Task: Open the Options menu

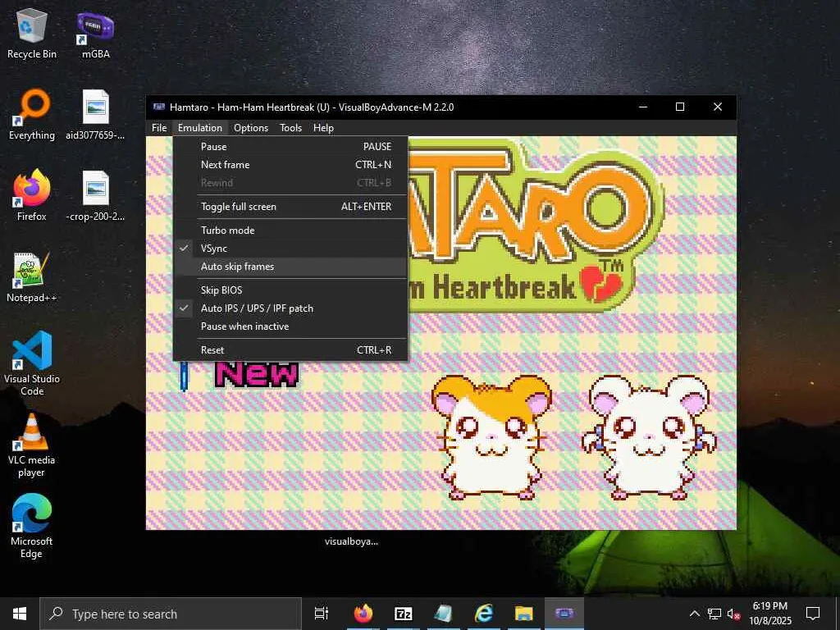Action: pos(251,127)
